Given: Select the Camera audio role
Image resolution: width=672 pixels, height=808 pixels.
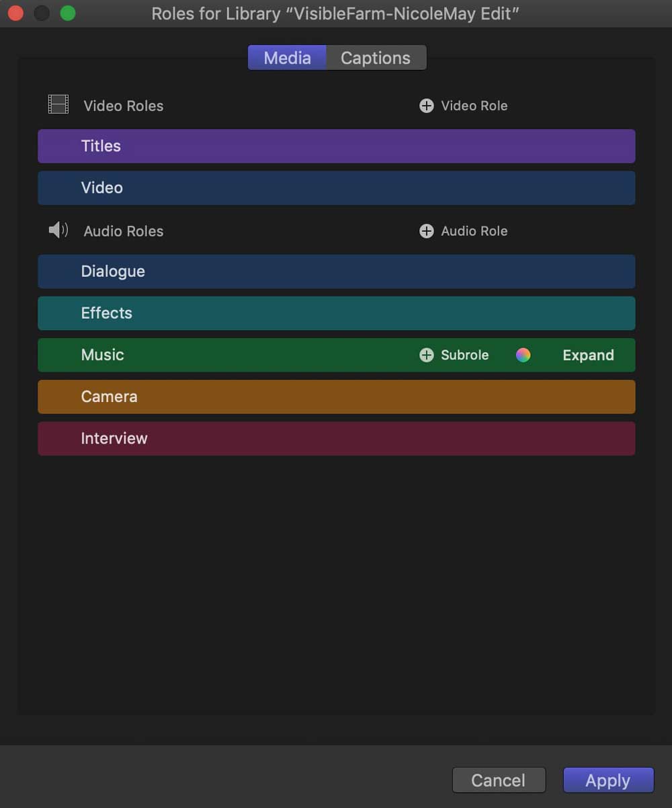Looking at the screenshot, I should pyautogui.click(x=336, y=397).
